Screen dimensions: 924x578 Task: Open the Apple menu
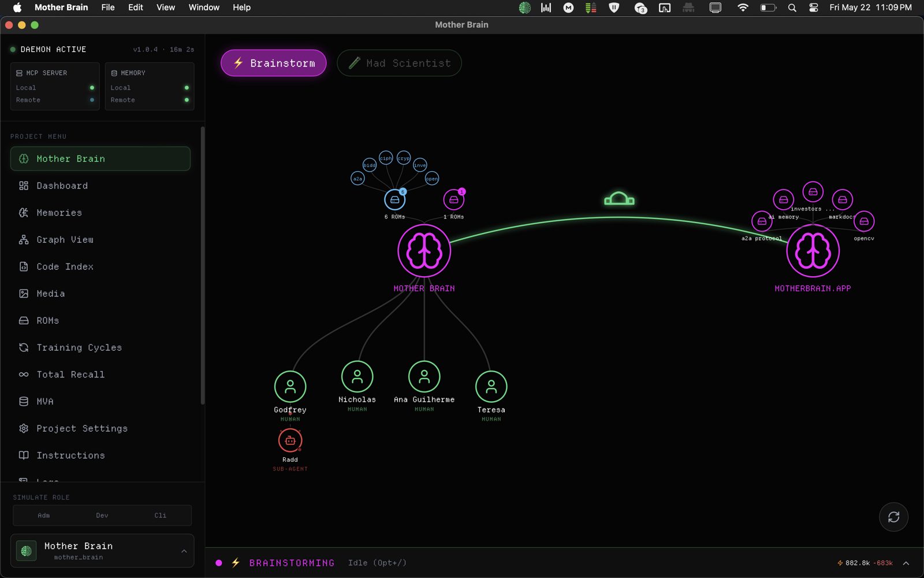pos(17,8)
